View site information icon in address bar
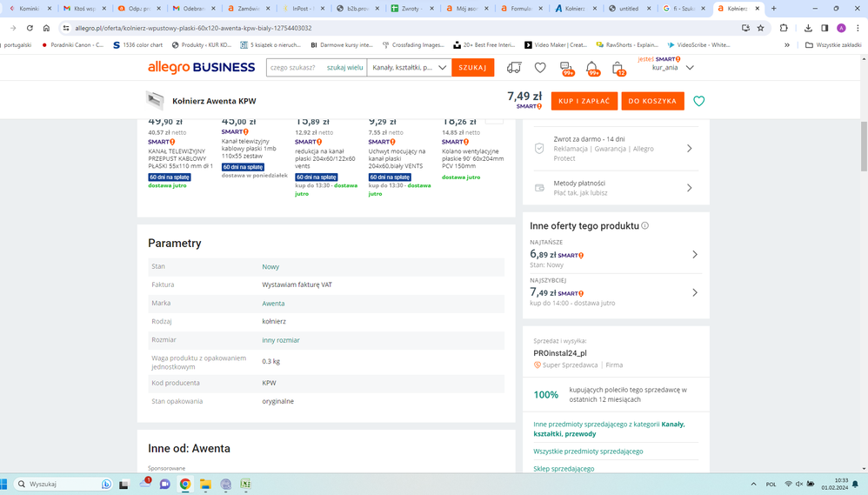Image resolution: width=868 pixels, height=495 pixels. pyautogui.click(x=66, y=28)
